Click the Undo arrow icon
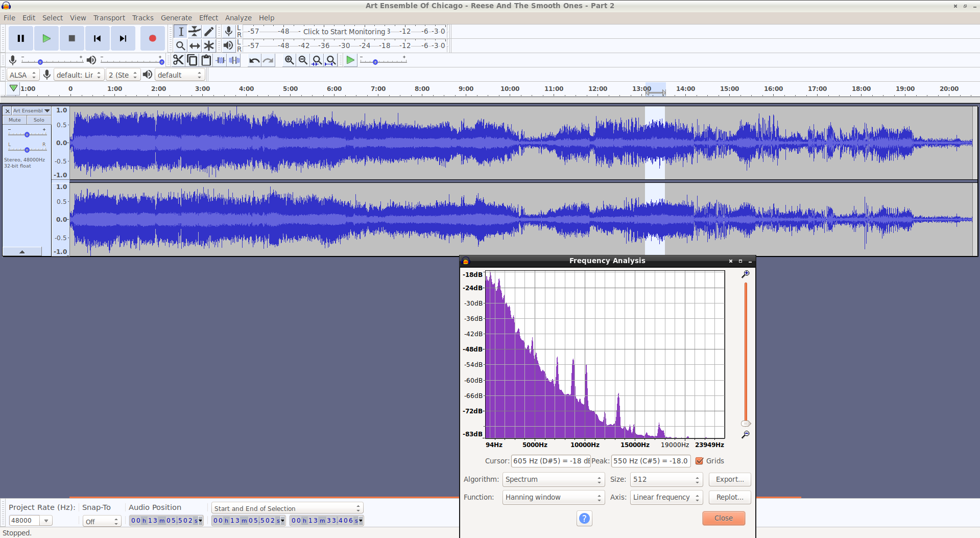The height and width of the screenshot is (538, 980). (x=254, y=60)
